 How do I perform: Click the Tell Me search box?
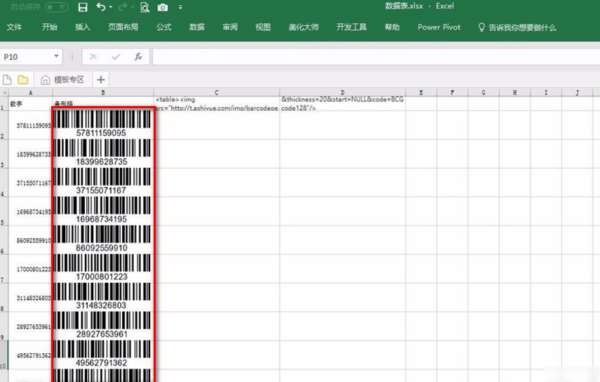coord(517,28)
